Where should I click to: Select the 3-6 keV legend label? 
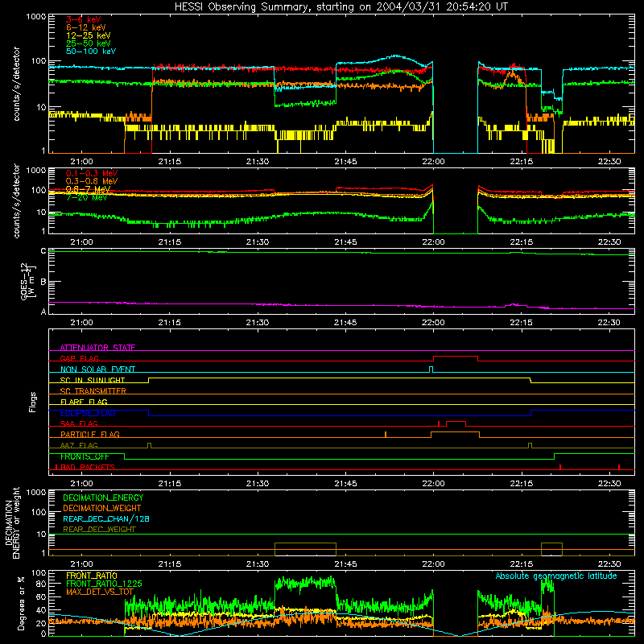[84, 19]
